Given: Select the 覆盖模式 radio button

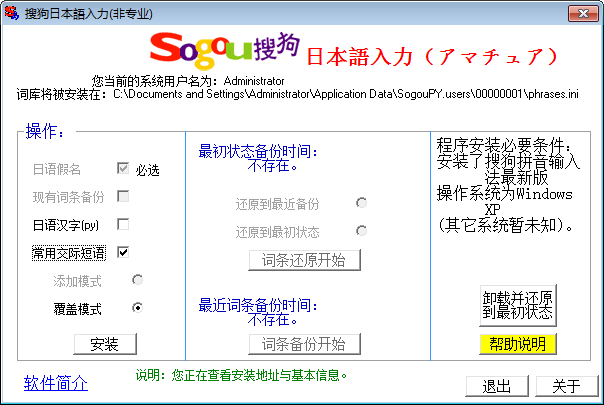Looking at the screenshot, I should pyautogui.click(x=137, y=308).
